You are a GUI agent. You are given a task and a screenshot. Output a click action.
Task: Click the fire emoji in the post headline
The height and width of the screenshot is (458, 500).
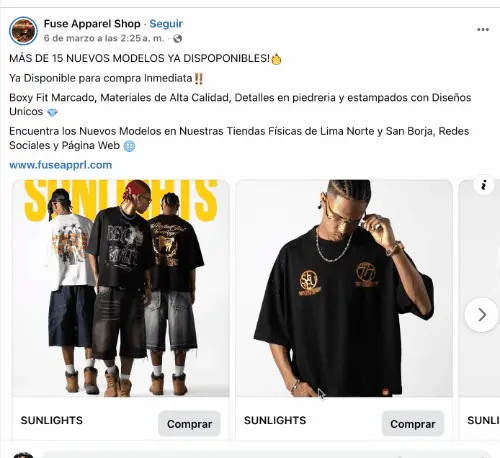pyautogui.click(x=276, y=59)
